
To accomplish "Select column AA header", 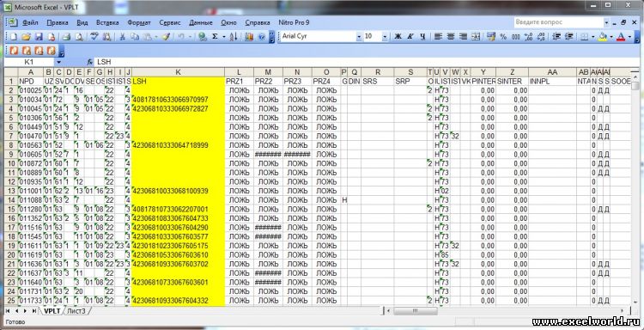I will point(552,72).
